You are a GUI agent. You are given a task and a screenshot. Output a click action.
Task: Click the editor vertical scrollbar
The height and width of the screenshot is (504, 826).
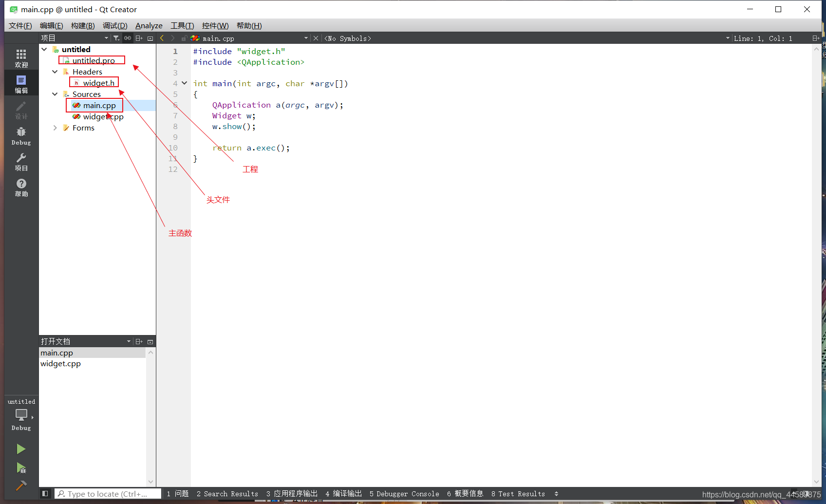pyautogui.click(x=817, y=265)
